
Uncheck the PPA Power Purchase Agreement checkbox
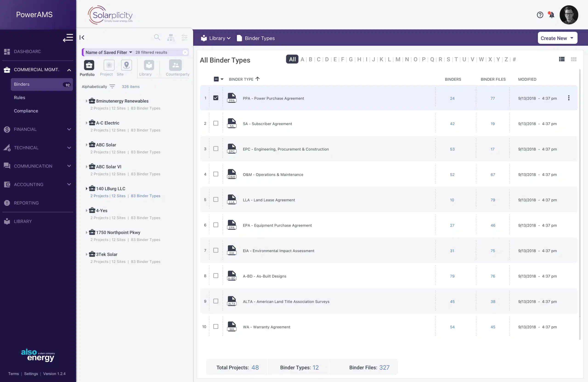(x=216, y=98)
